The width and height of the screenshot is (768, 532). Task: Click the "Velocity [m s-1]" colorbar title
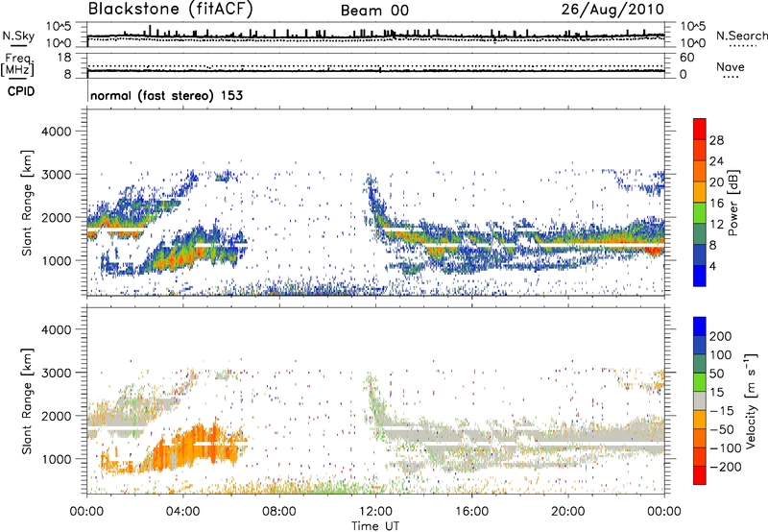tap(751, 400)
